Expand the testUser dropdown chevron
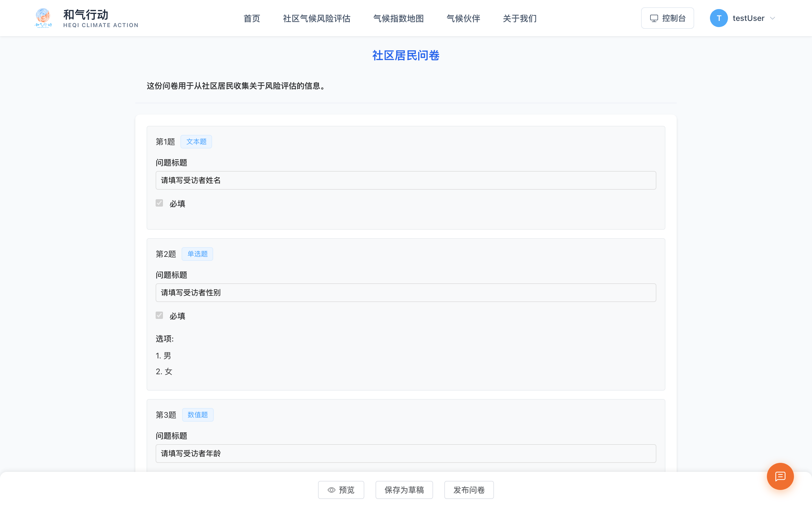The height and width of the screenshot is (508, 812). click(773, 18)
